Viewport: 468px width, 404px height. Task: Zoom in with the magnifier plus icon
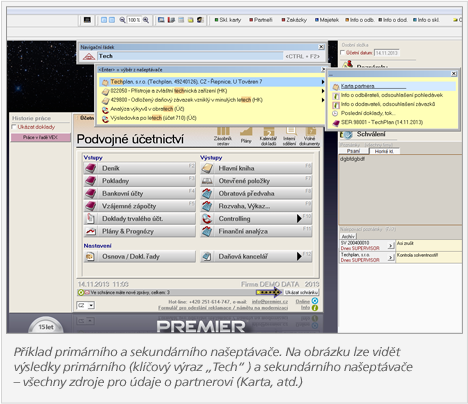(146, 20)
